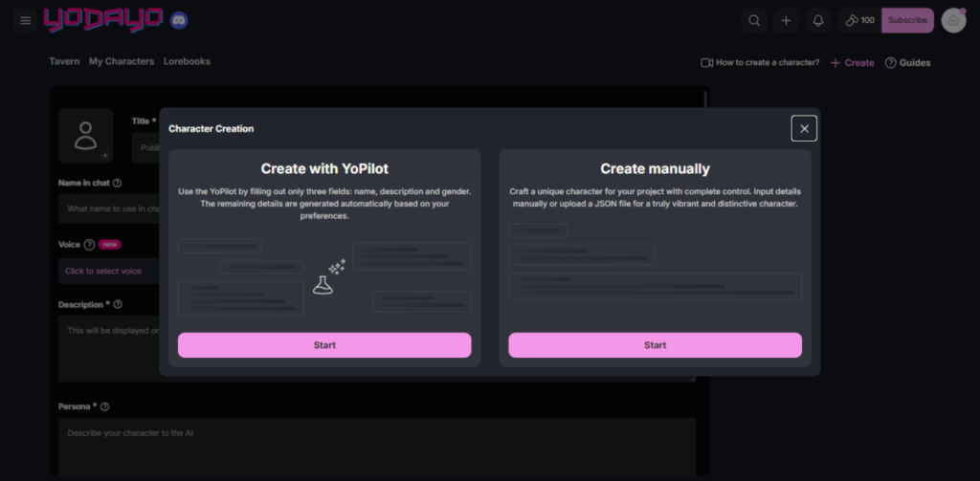Close the Character Creation dialog

tap(804, 128)
